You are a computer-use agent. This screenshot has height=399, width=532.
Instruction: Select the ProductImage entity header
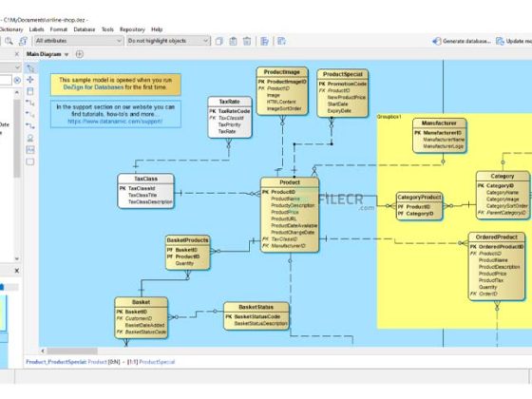[282, 72]
